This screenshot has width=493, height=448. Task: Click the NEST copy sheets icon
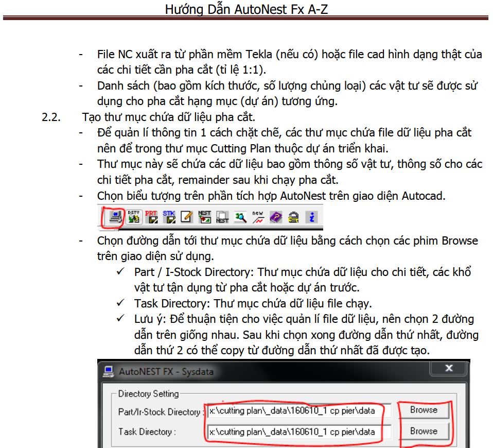click(222, 217)
